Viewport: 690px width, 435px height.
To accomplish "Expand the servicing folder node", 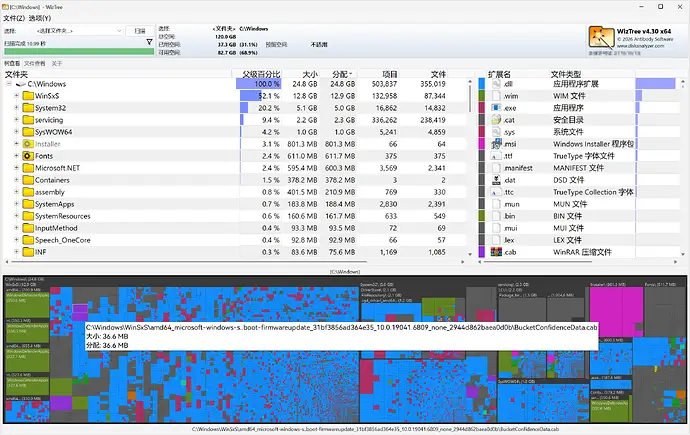I will 16,120.
